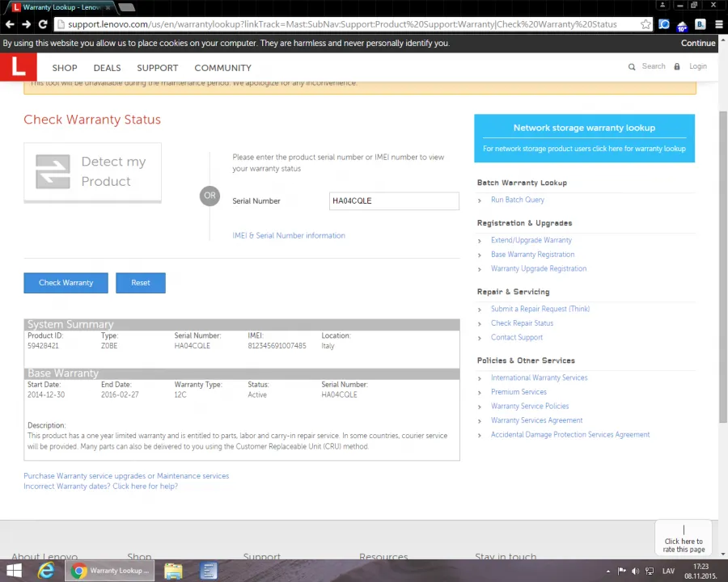Click the Login link
728x582 pixels.
(x=698, y=66)
